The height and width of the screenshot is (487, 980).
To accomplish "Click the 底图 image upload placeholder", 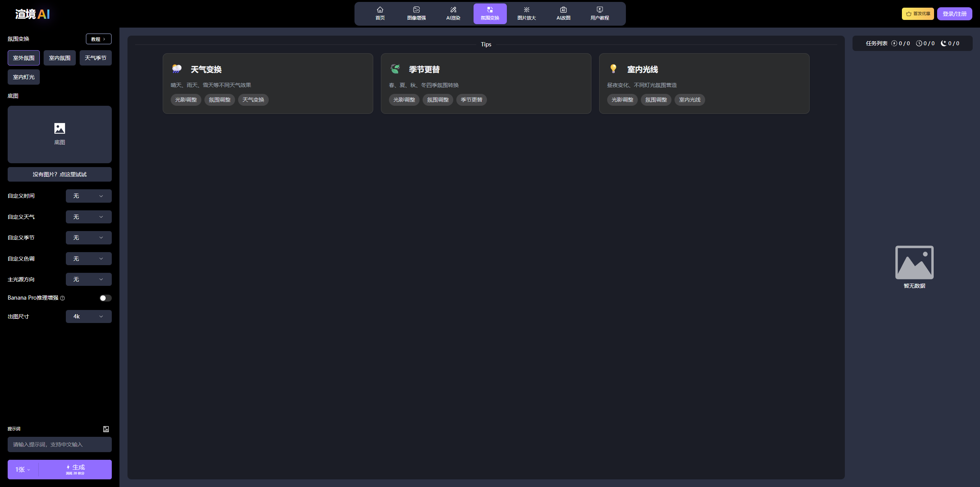I will point(60,134).
